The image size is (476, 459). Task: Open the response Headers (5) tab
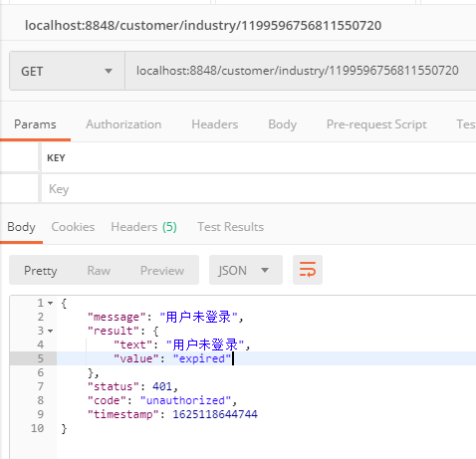point(143,227)
